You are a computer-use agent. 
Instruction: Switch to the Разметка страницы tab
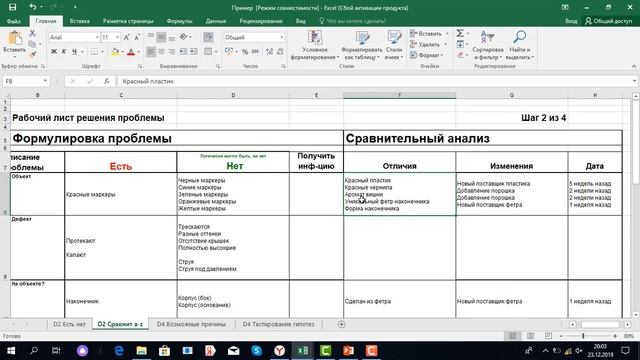128,21
